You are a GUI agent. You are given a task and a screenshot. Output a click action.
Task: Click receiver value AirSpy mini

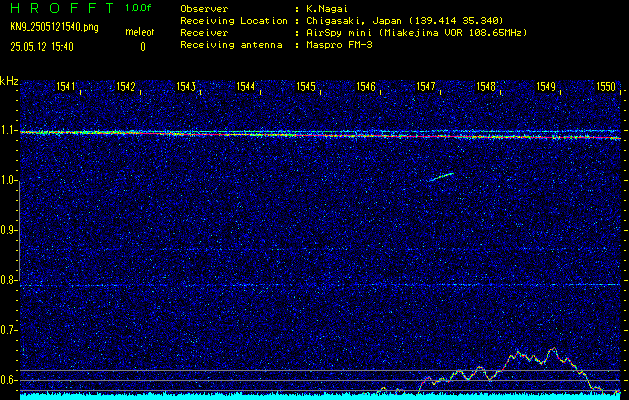click(x=417, y=32)
